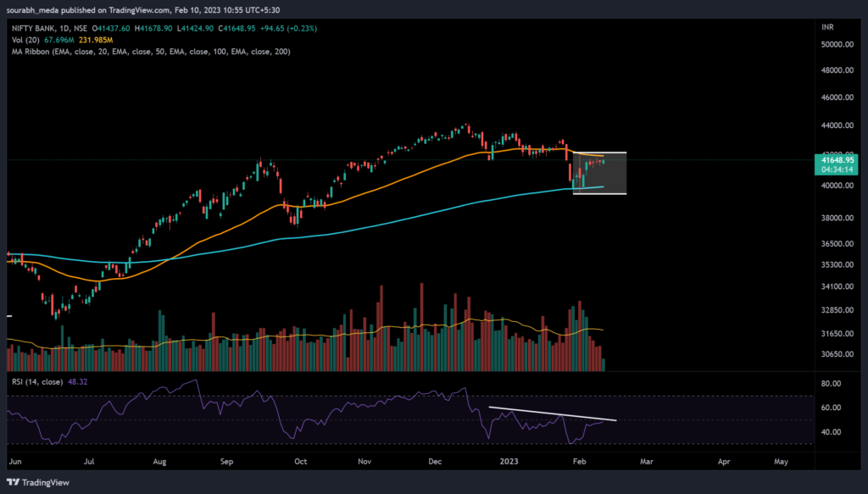Click the volume average value 231.985M
868x494 pixels.
click(96, 40)
